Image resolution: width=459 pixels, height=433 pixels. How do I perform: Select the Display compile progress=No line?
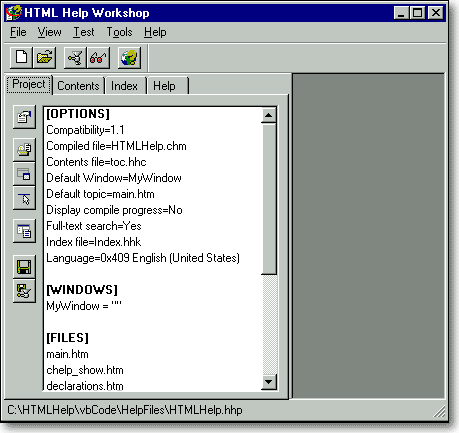(114, 210)
